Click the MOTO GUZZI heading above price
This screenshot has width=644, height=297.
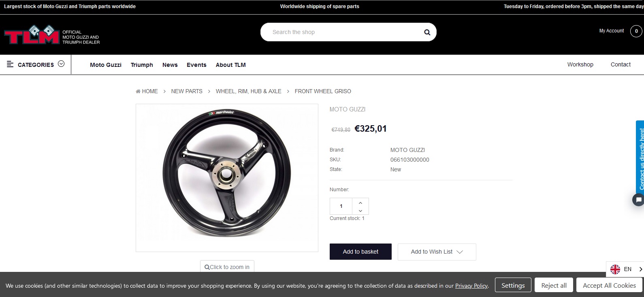pos(348,109)
